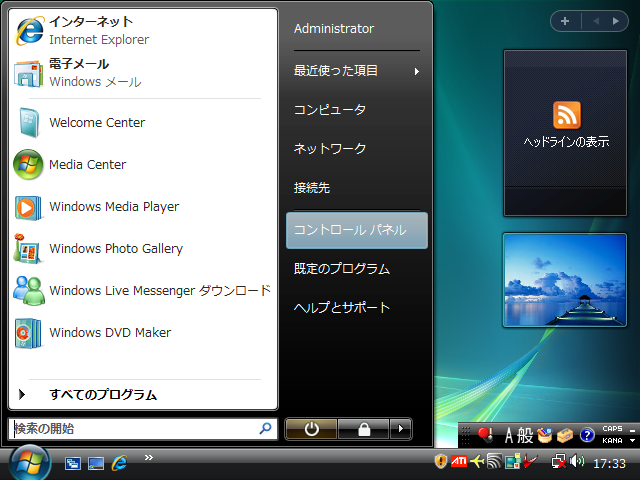Open Windows Photo Gallery
Image resolution: width=640 pixels, height=480 pixels.
tap(143, 249)
